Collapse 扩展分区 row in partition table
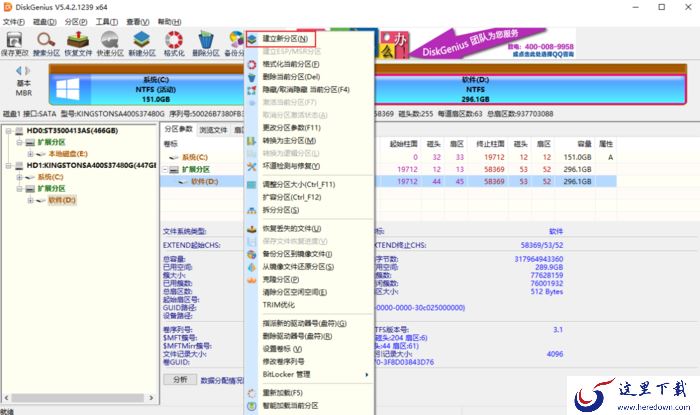The height and width of the screenshot is (415, 700). tap(165, 170)
